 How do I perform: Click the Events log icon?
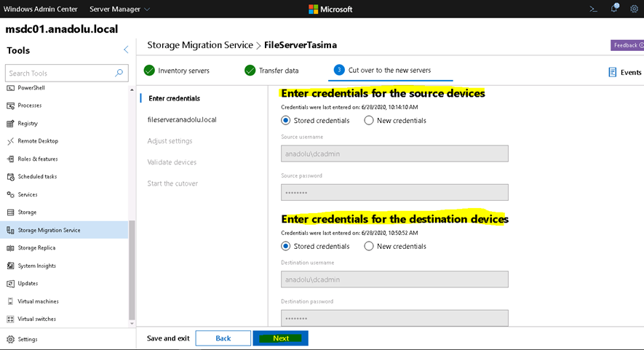(613, 72)
